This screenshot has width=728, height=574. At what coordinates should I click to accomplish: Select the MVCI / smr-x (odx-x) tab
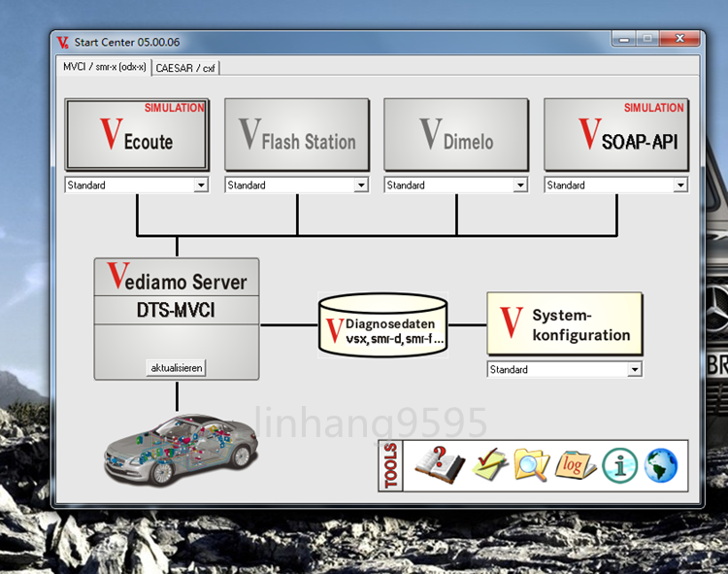(x=104, y=66)
